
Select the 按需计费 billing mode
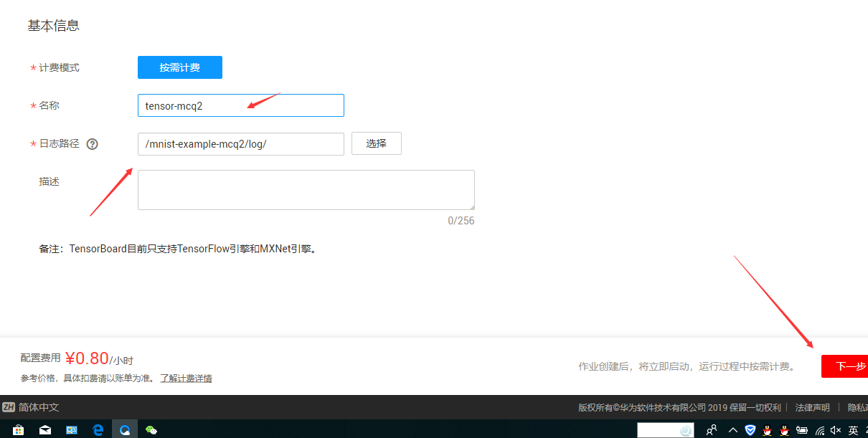pos(179,67)
